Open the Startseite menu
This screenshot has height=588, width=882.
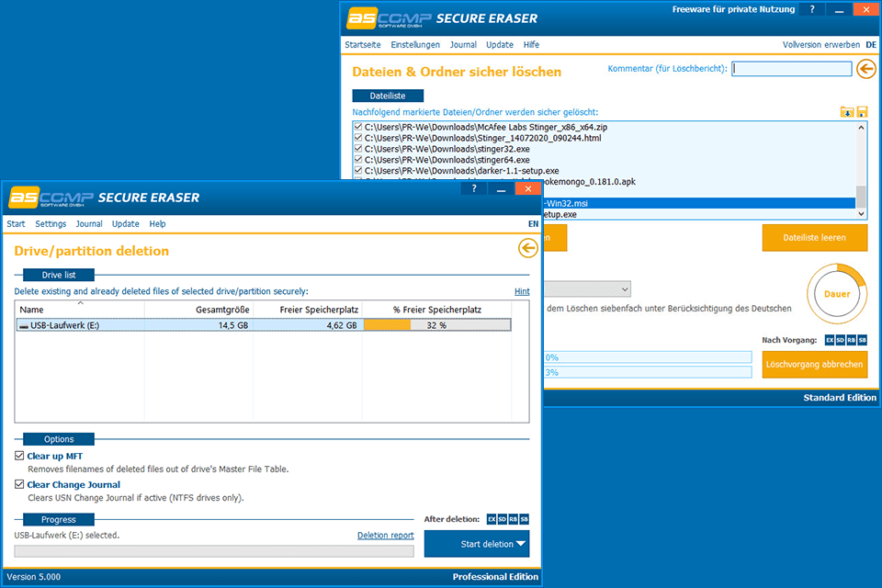click(x=363, y=44)
